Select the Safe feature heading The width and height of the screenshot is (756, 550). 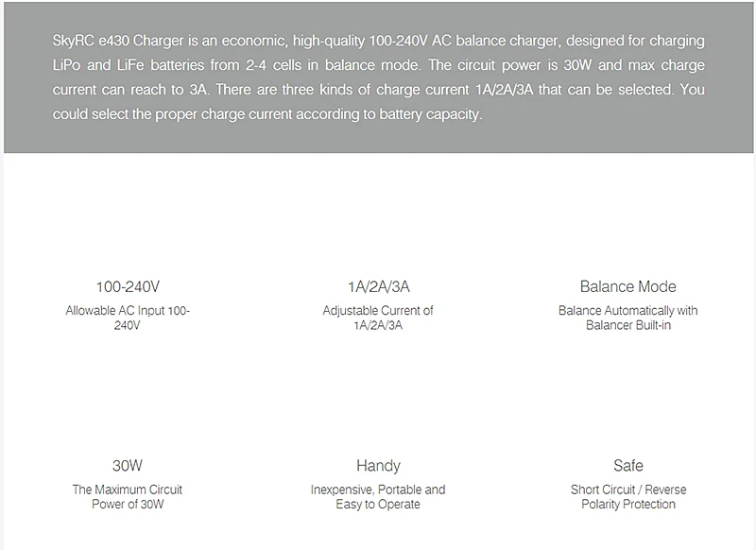tap(628, 466)
